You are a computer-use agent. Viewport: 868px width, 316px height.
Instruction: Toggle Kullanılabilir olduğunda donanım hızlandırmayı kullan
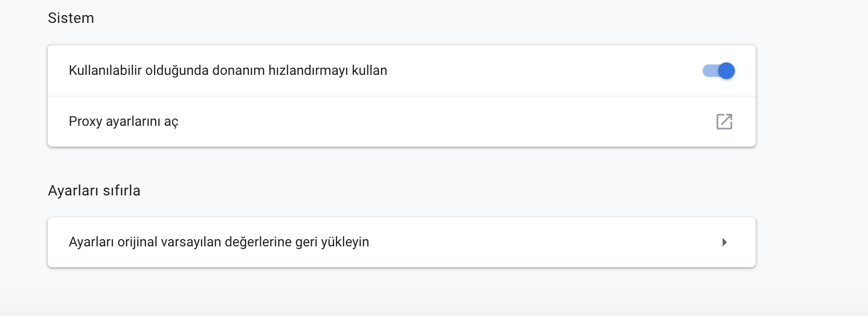(x=718, y=70)
